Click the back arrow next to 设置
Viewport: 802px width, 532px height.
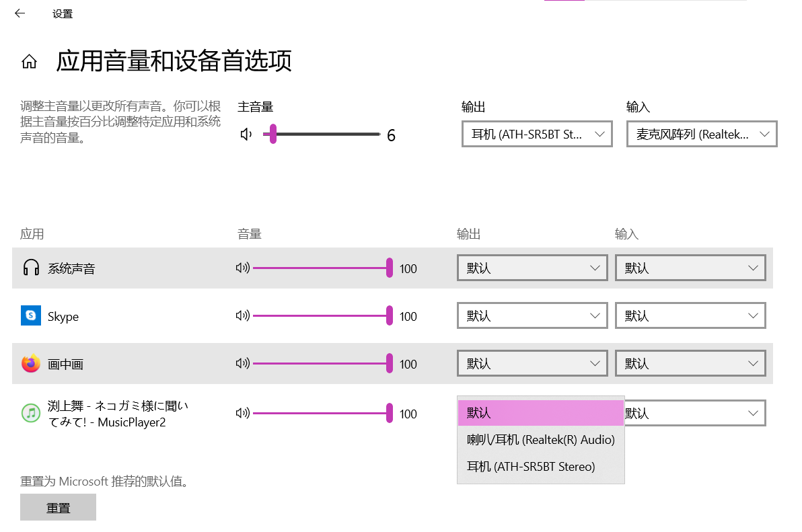tap(20, 13)
